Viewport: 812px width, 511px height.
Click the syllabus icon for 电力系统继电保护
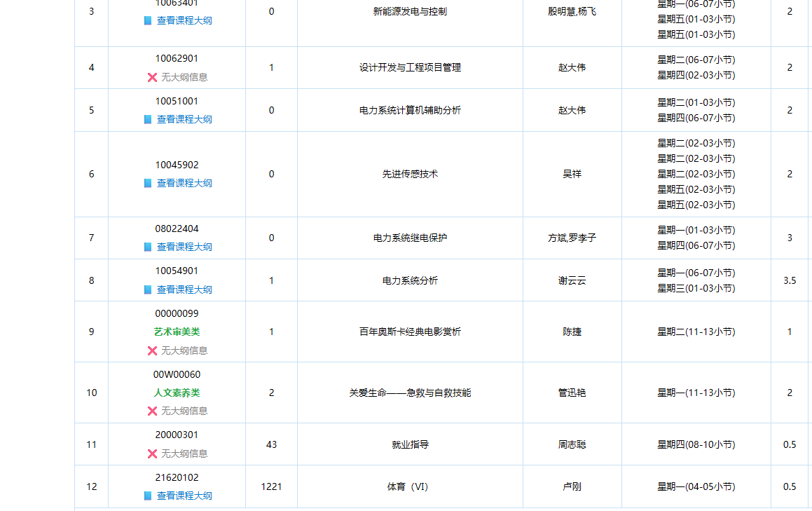click(x=149, y=247)
